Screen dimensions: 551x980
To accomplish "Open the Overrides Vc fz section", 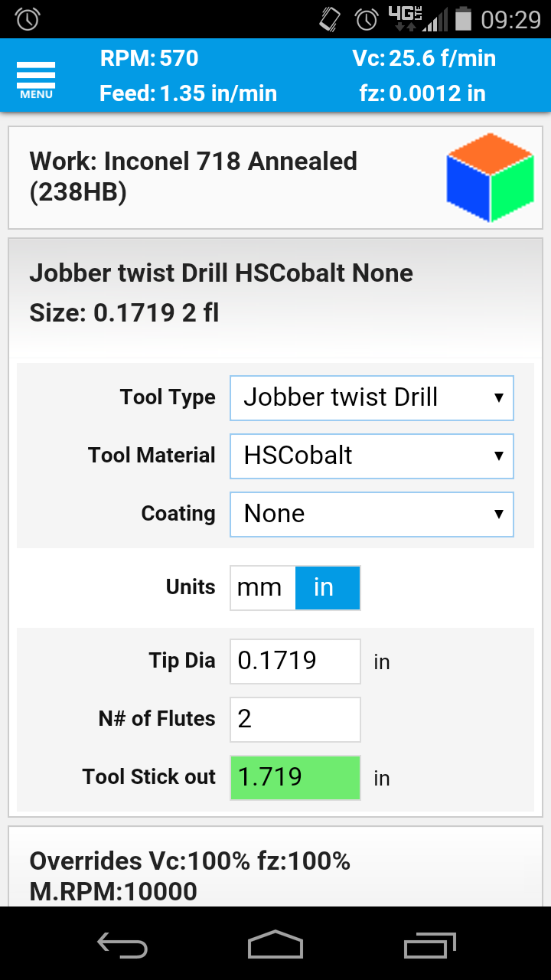I will pos(230,876).
